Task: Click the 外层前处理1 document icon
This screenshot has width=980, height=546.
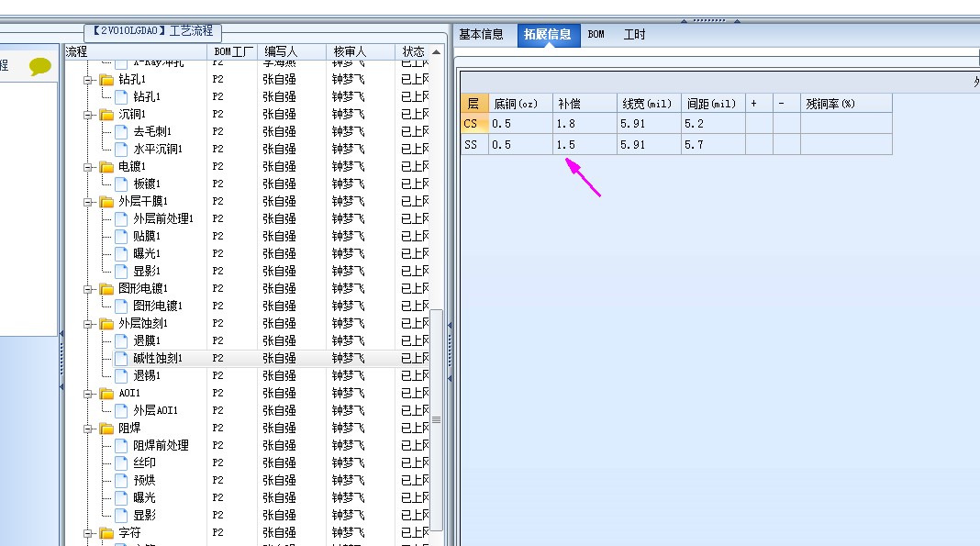Action: 121,219
